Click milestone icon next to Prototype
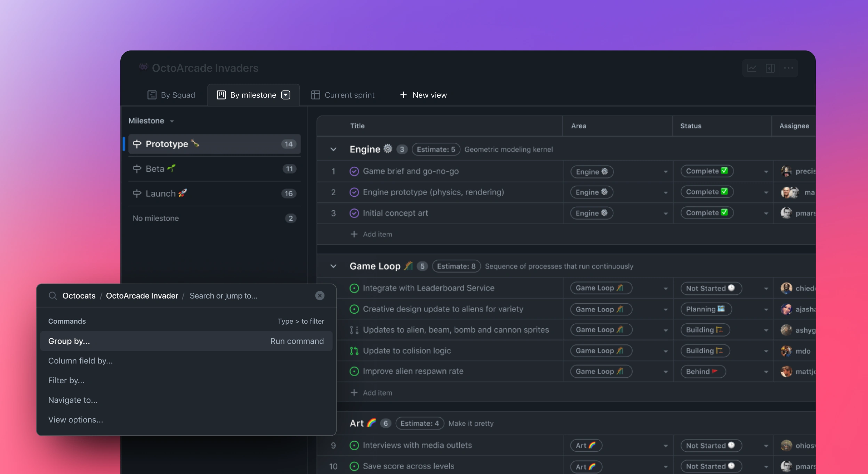 coord(137,144)
